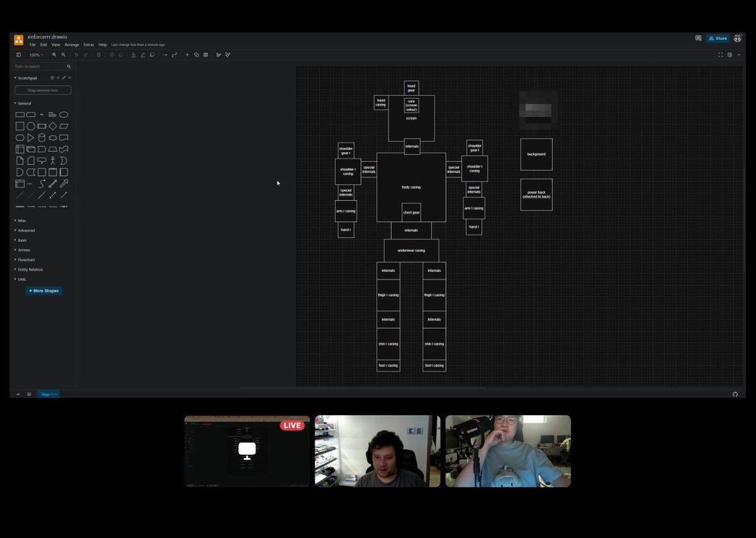Image resolution: width=756 pixels, height=538 pixels.
Task: Expand the Advanced shapes section
Action: point(25,231)
